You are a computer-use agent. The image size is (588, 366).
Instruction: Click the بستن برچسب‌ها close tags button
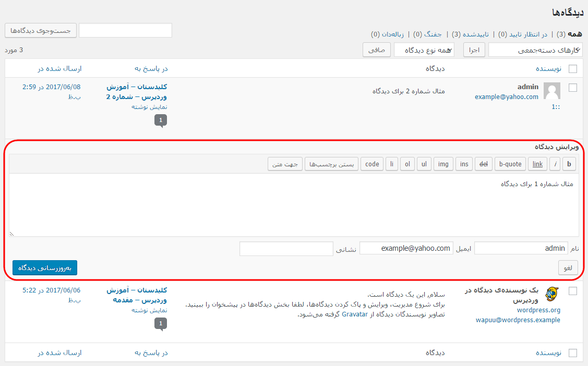pyautogui.click(x=331, y=164)
